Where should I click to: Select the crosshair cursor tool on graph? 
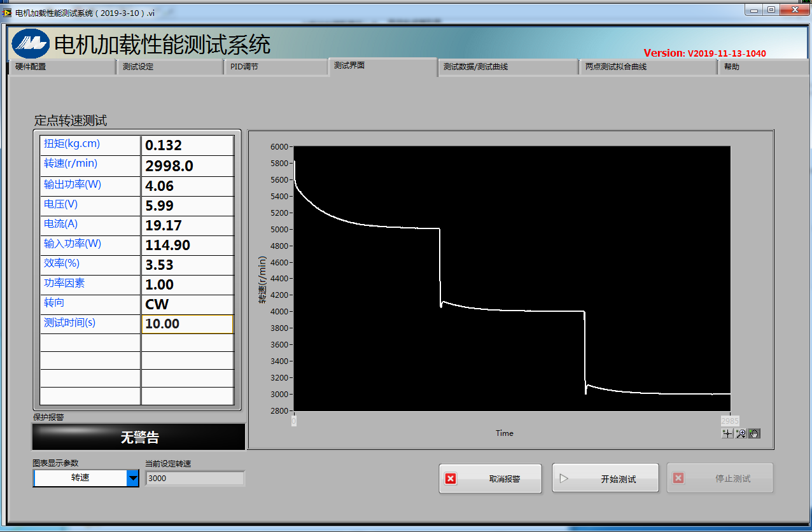click(x=727, y=433)
